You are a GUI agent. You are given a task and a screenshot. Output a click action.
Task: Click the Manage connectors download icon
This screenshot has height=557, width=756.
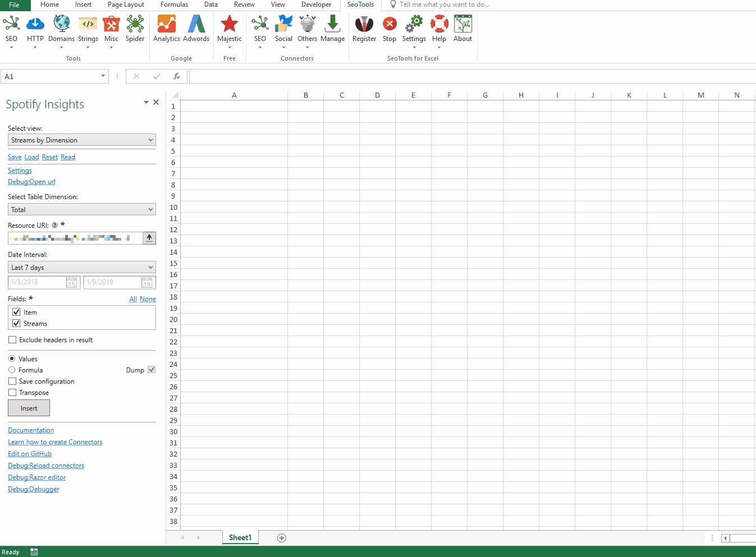(332, 24)
